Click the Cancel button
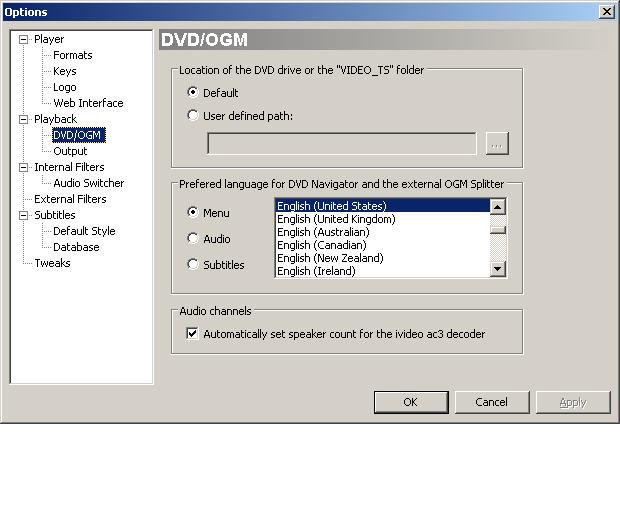Viewport: 620px width, 512px height. coord(492,402)
